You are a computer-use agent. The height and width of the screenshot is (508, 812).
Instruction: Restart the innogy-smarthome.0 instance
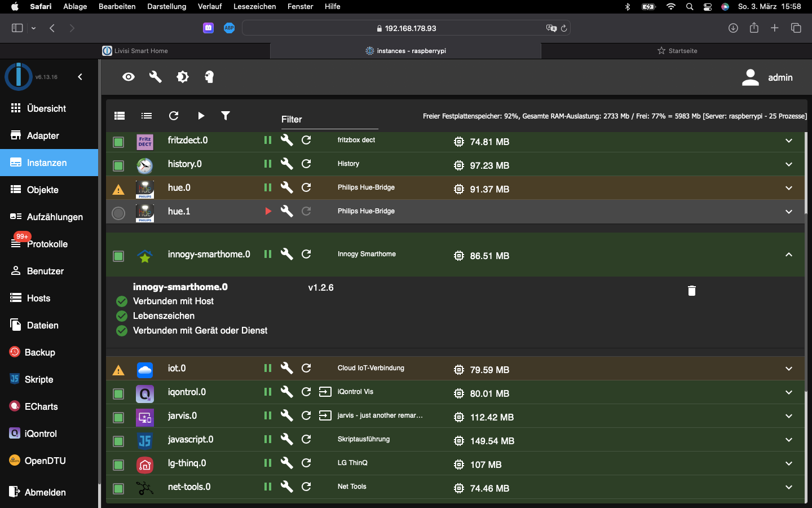306,254
